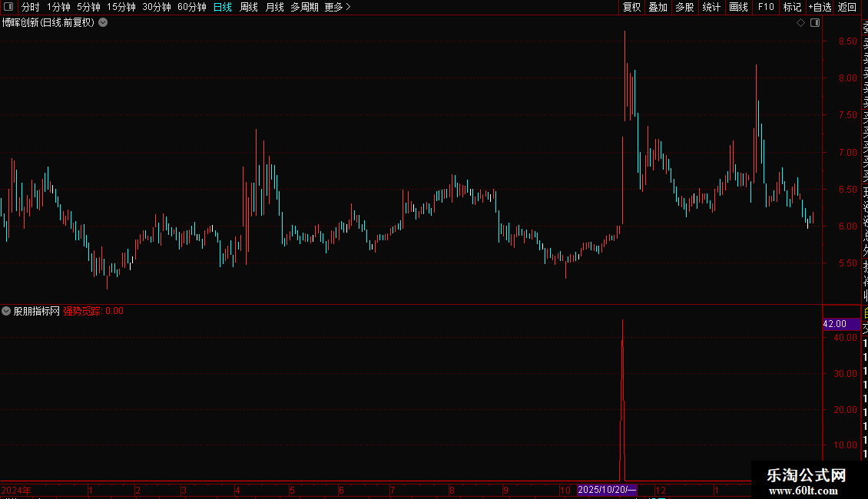Open the 多股 multi-stock view
868x499 pixels.
(x=684, y=7)
